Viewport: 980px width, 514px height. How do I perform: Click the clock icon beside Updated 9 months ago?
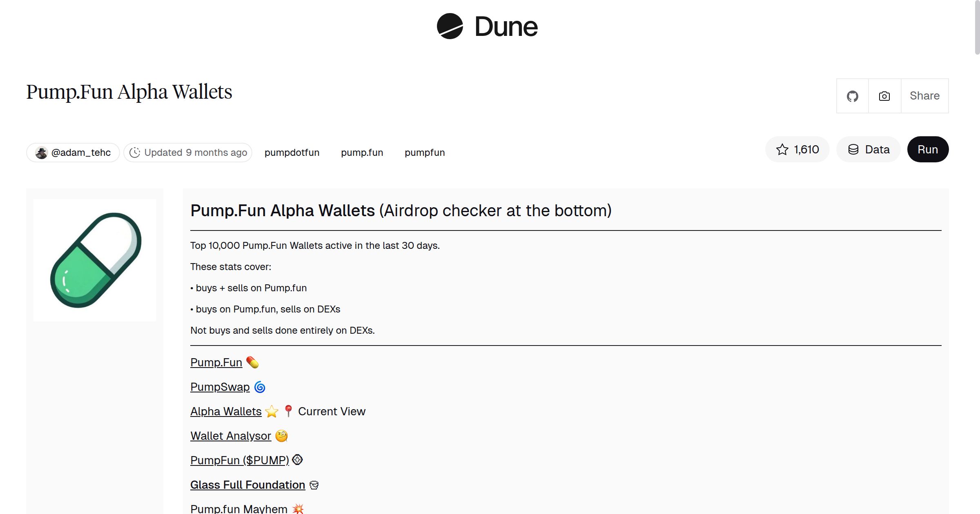coord(136,152)
